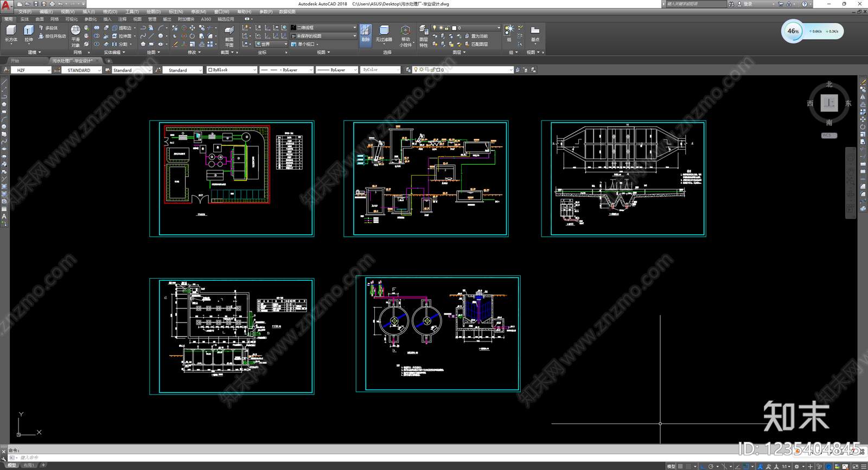The image size is (868, 470).
Task: Click the help question mark icon
Action: (x=805, y=4)
